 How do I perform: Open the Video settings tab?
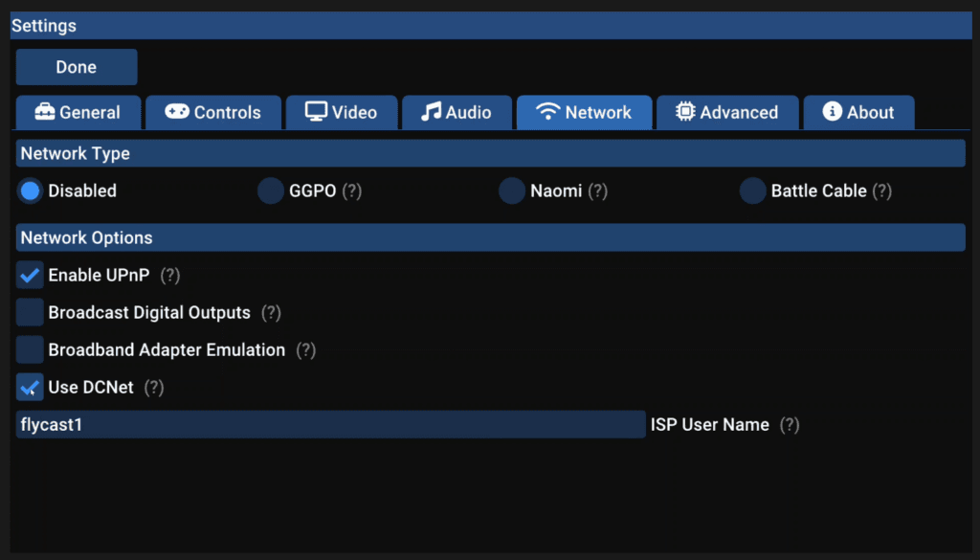(342, 112)
